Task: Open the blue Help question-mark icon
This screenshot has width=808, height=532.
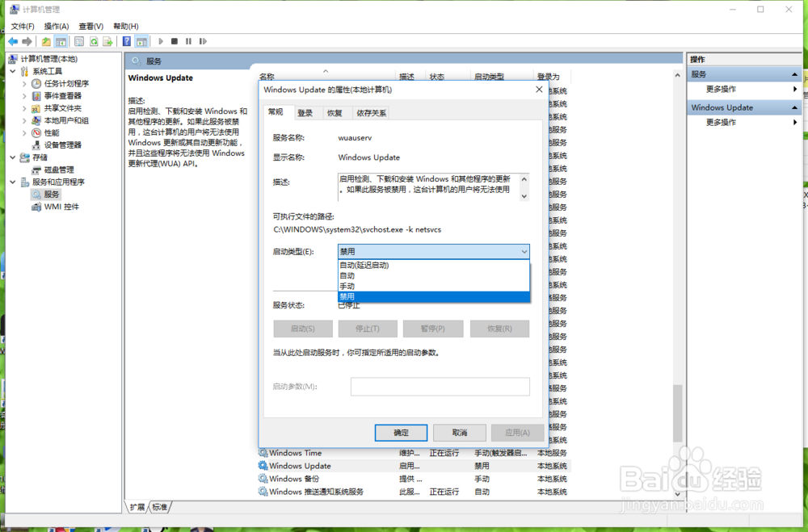Action: coord(127,41)
